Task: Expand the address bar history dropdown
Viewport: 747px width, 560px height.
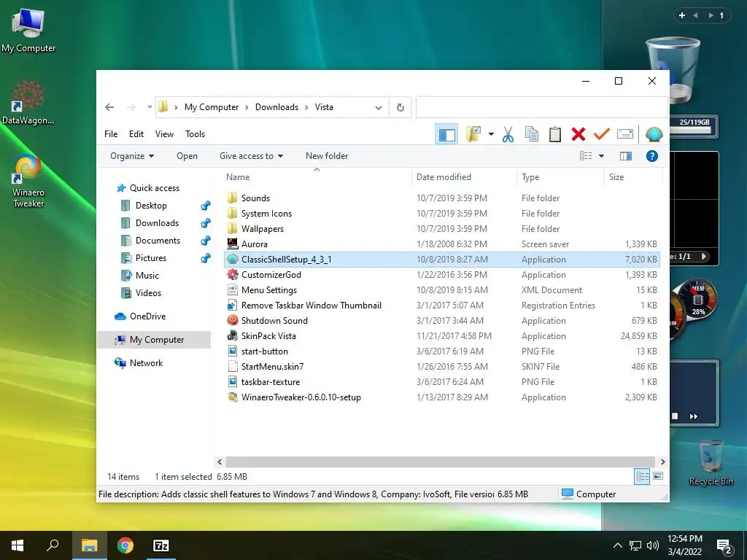Action: point(379,108)
